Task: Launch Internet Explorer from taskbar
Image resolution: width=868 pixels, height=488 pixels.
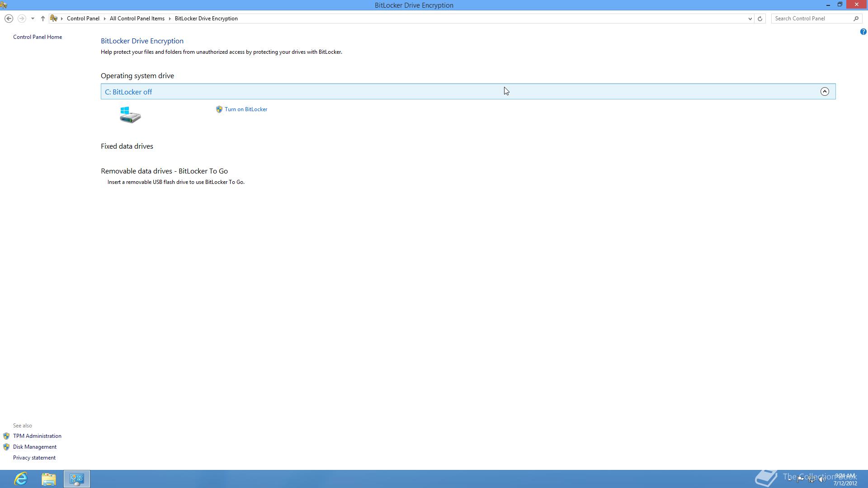Action: point(21,479)
